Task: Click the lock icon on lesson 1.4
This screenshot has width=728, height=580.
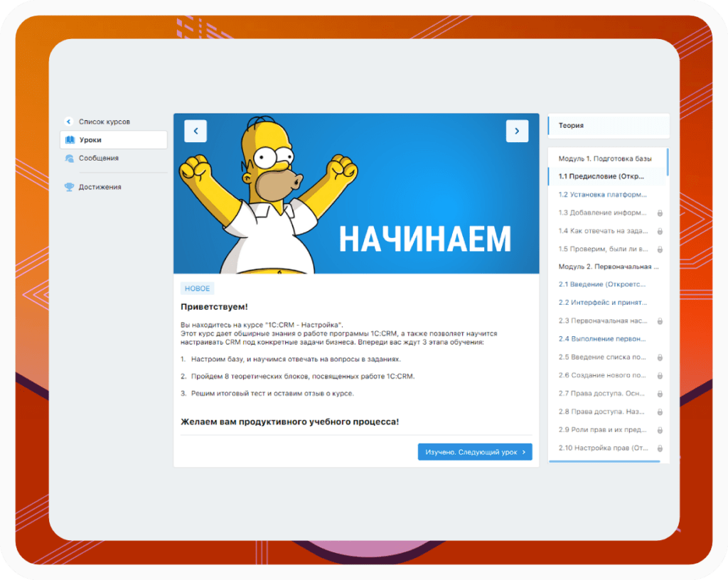Action: point(660,231)
